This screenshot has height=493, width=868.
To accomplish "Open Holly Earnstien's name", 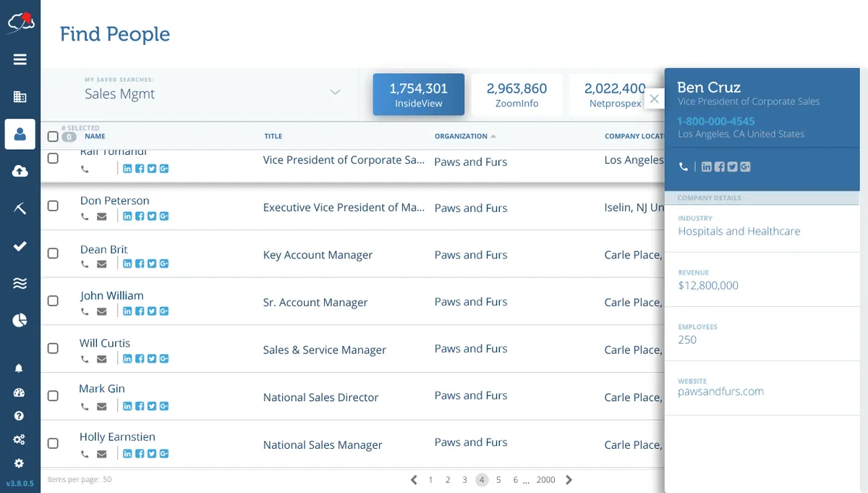I will [x=117, y=437].
